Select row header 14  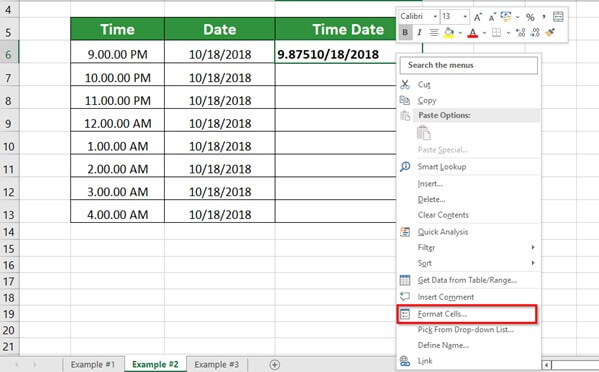(9, 232)
